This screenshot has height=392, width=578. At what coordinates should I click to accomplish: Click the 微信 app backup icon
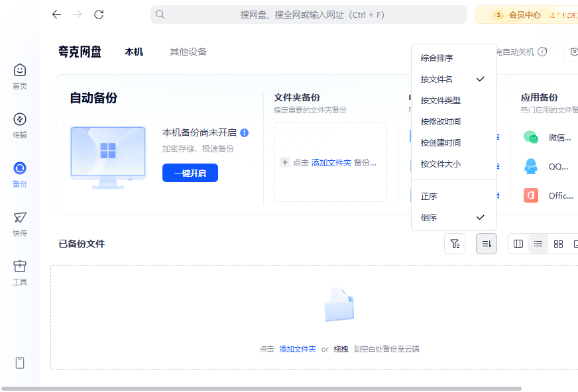click(x=531, y=137)
